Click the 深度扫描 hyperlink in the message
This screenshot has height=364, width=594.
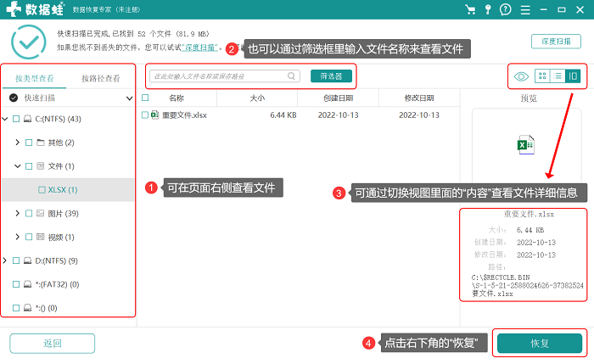coord(200,48)
